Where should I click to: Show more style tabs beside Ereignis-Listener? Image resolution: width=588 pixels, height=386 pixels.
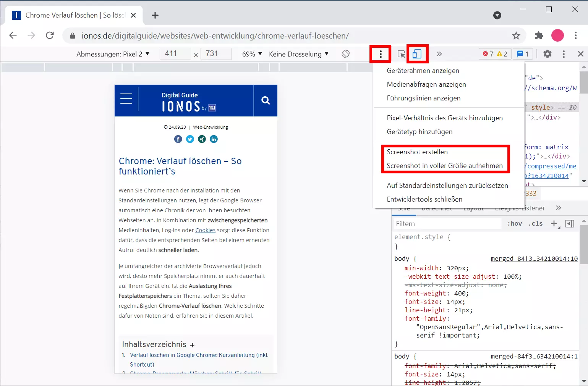(559, 208)
